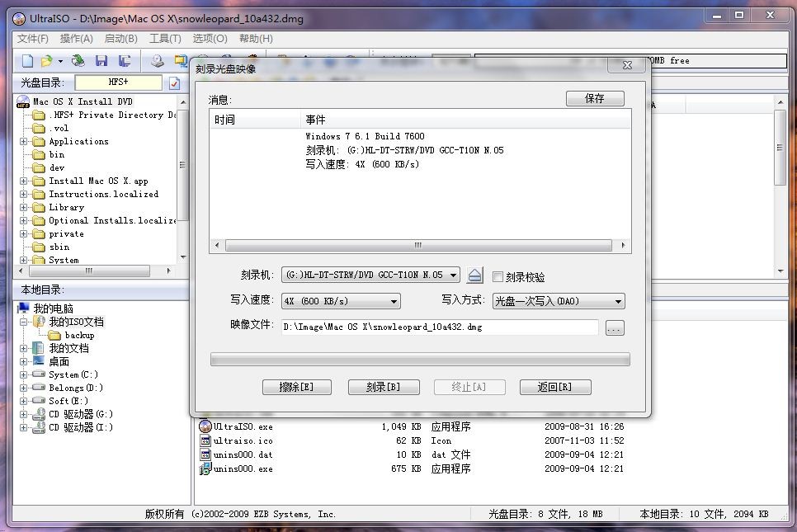
Task: Enable the 刻录校验 verify checkbox
Action: click(x=498, y=276)
